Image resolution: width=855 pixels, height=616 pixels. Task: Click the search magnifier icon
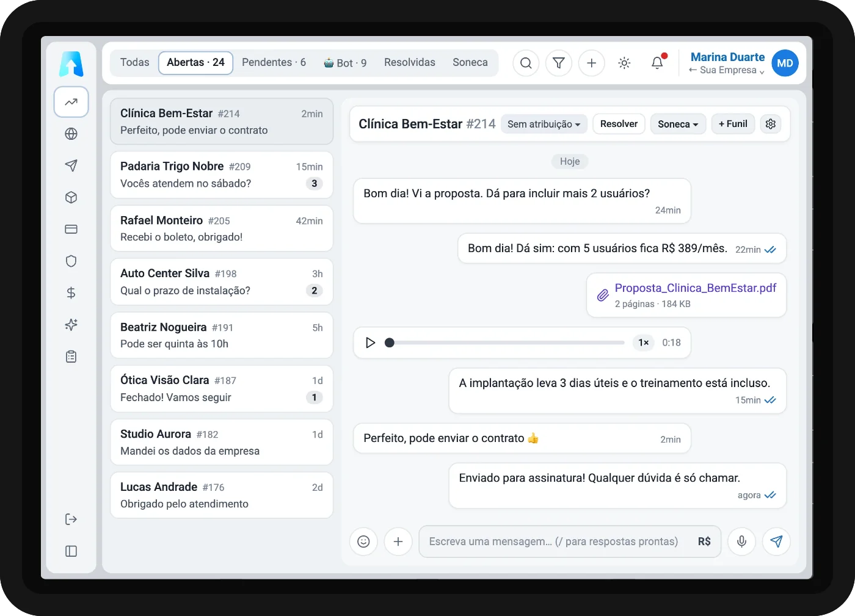tap(526, 63)
